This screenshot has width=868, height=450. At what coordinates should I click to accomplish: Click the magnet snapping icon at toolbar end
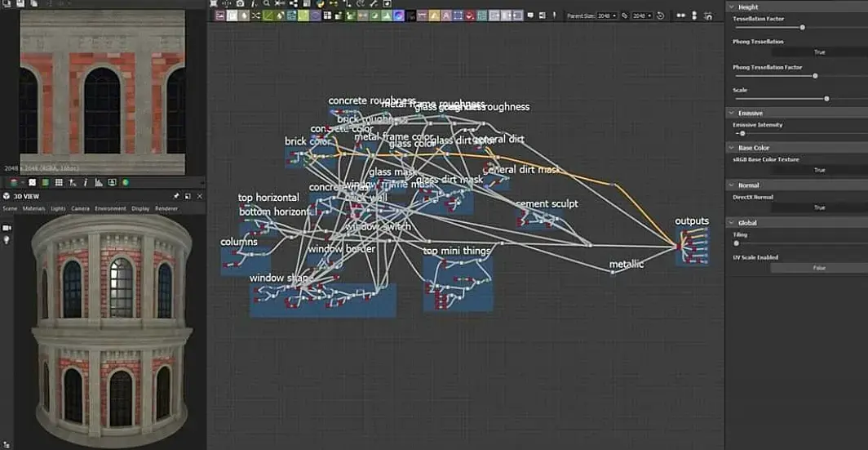709,16
